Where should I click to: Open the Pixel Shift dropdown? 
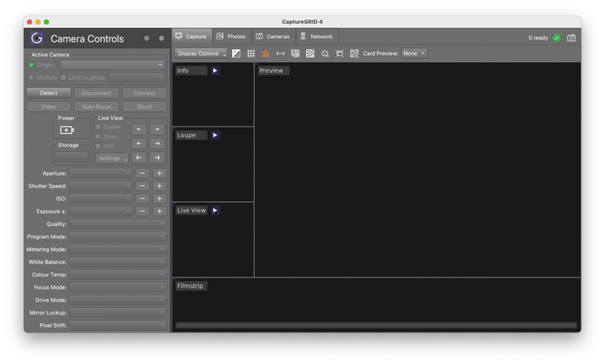(118, 326)
